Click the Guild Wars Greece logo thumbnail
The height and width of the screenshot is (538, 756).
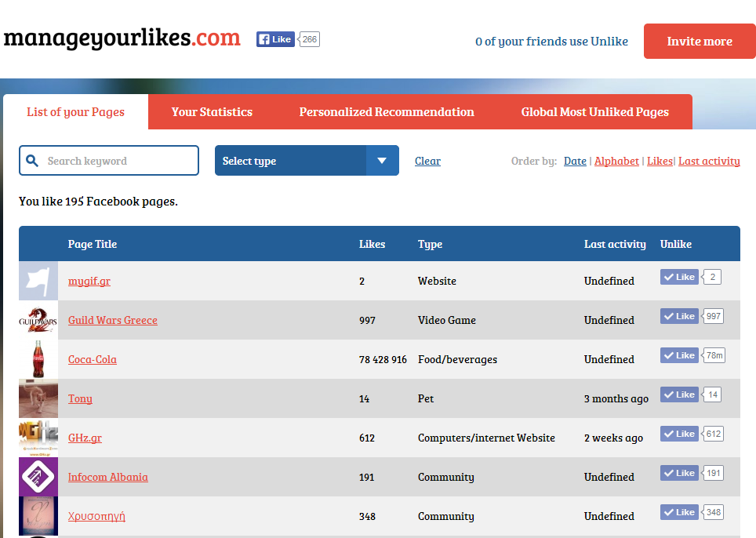[x=38, y=320]
